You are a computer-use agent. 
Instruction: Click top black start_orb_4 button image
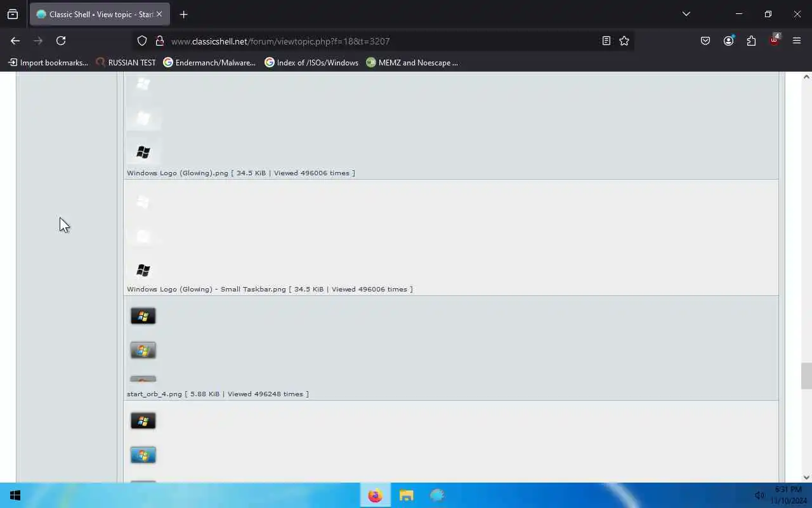(143, 316)
